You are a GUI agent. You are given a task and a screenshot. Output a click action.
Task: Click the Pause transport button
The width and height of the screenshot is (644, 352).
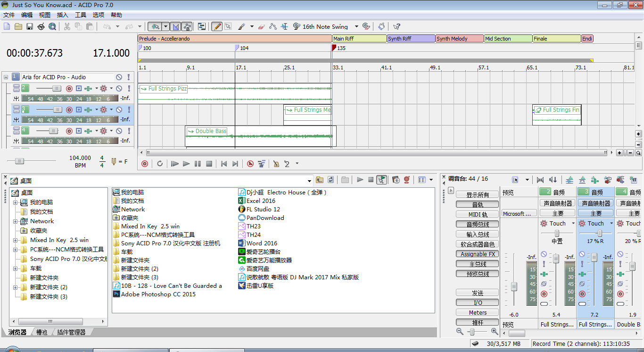[198, 164]
